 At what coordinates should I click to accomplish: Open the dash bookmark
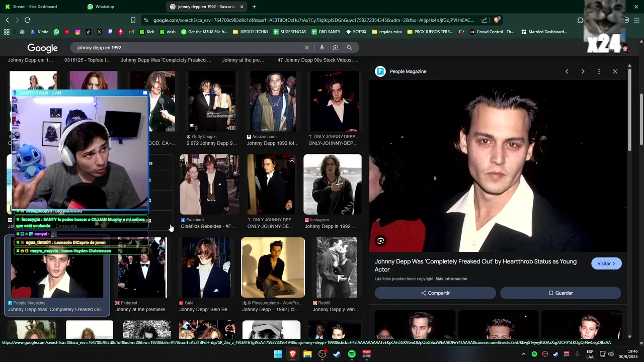tap(168, 32)
